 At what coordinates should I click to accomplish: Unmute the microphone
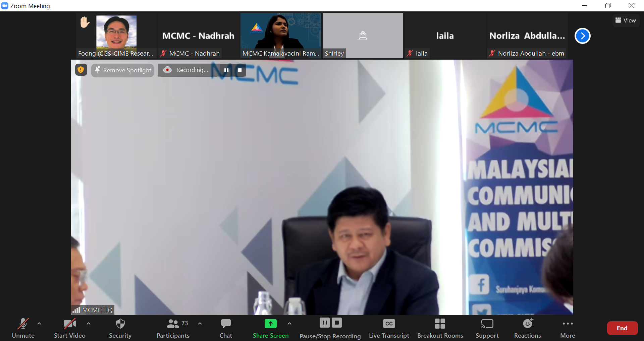point(23,328)
